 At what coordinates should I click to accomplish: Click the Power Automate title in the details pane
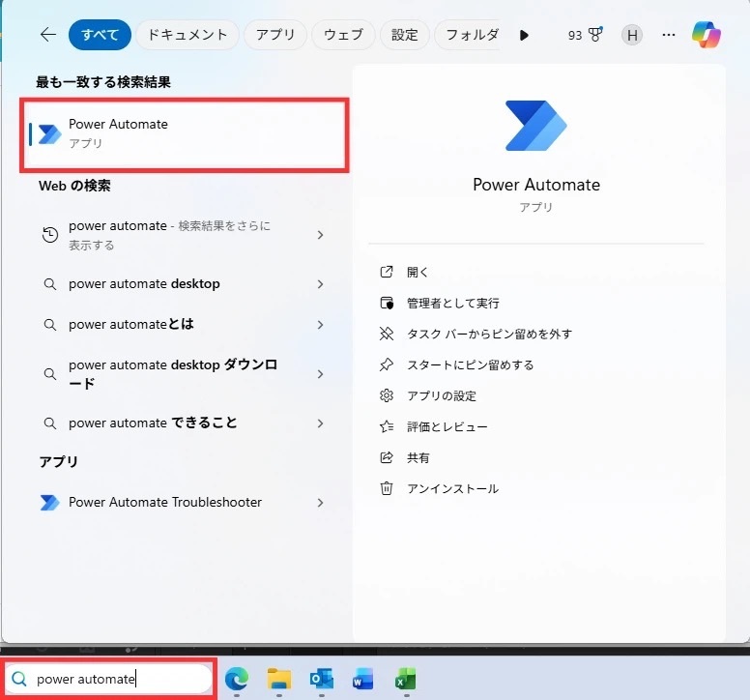coord(536,185)
